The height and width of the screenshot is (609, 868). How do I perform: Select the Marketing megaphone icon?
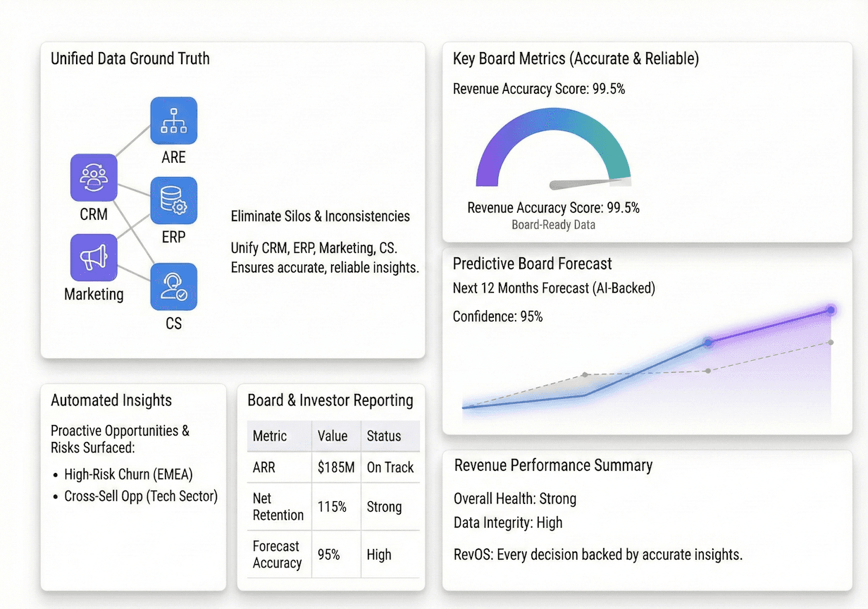click(x=94, y=257)
